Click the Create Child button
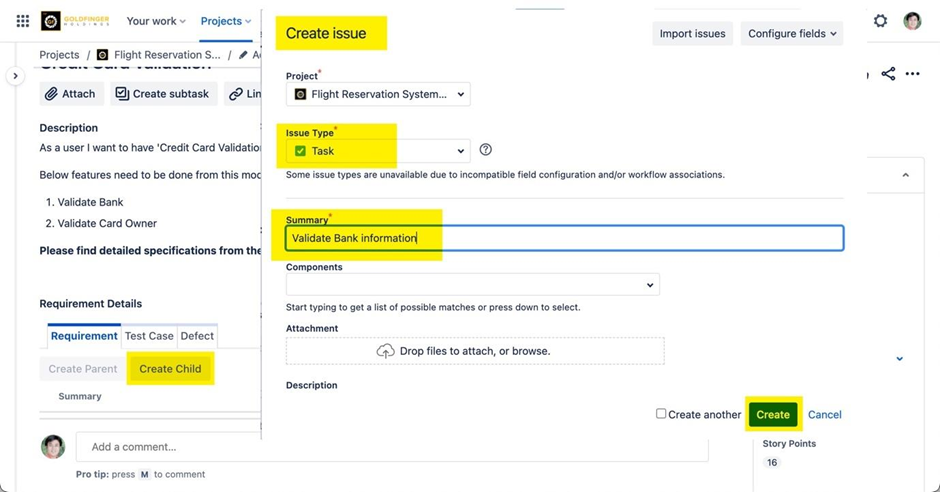Viewport: 940px width, 492px height. [x=170, y=369]
